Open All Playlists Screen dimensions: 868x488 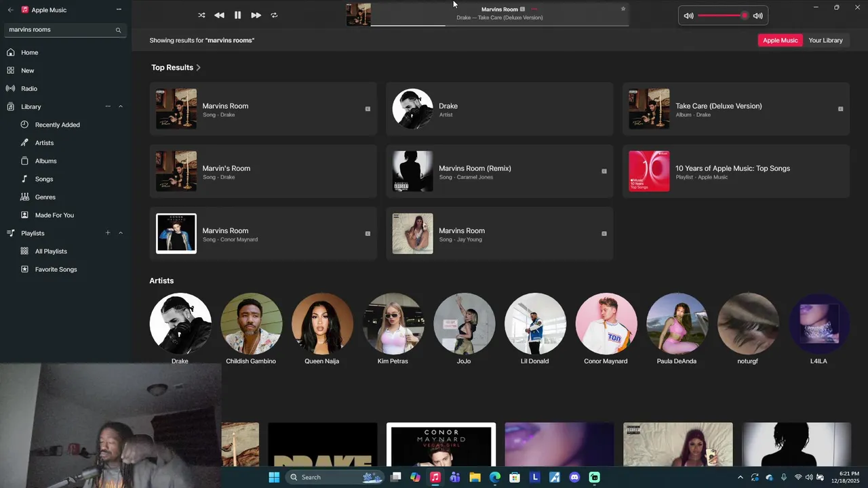51,251
